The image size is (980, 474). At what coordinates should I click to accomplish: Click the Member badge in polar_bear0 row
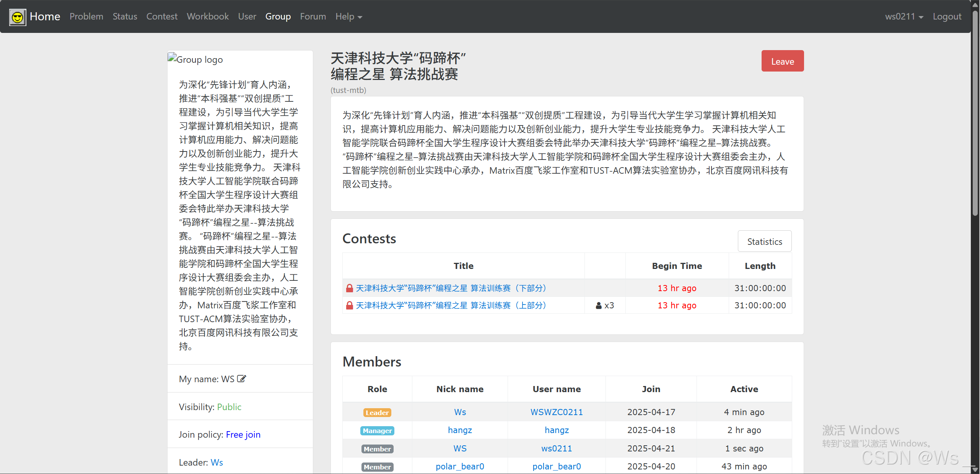coord(377,467)
